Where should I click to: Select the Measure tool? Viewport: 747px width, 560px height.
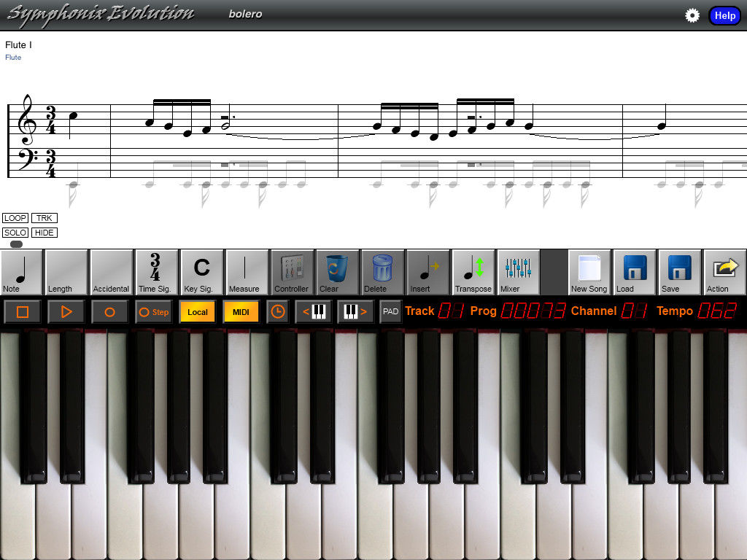(x=247, y=273)
